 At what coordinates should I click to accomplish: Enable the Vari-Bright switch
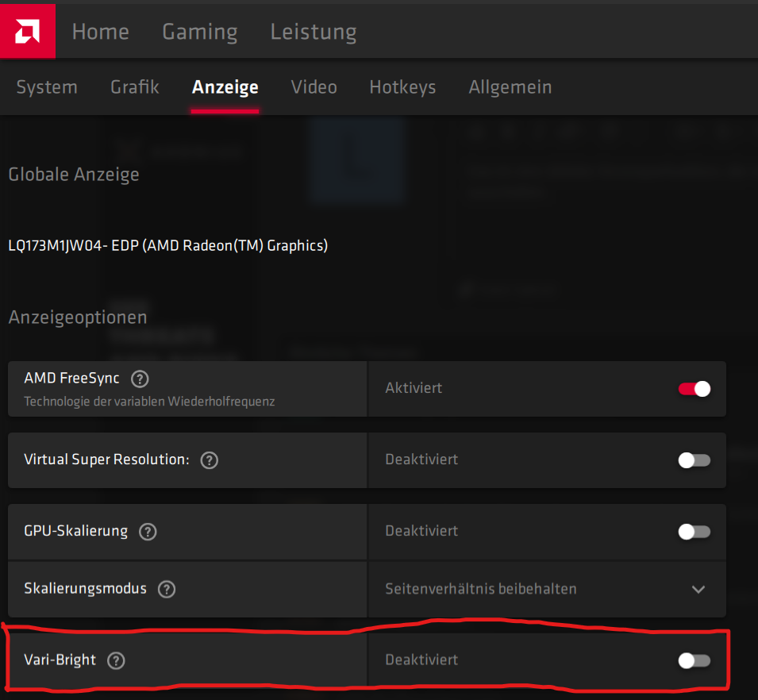point(694,660)
